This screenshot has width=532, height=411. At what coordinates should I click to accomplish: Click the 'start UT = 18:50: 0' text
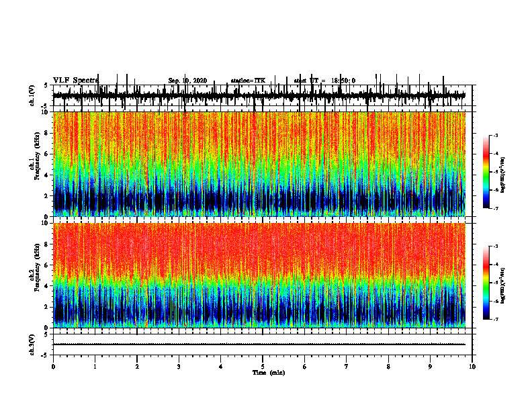(324, 81)
